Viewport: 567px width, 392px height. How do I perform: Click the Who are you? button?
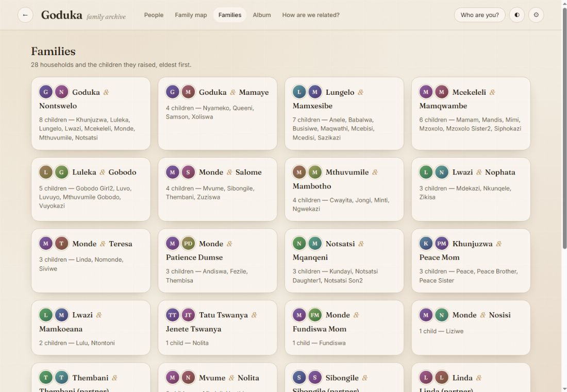point(479,15)
